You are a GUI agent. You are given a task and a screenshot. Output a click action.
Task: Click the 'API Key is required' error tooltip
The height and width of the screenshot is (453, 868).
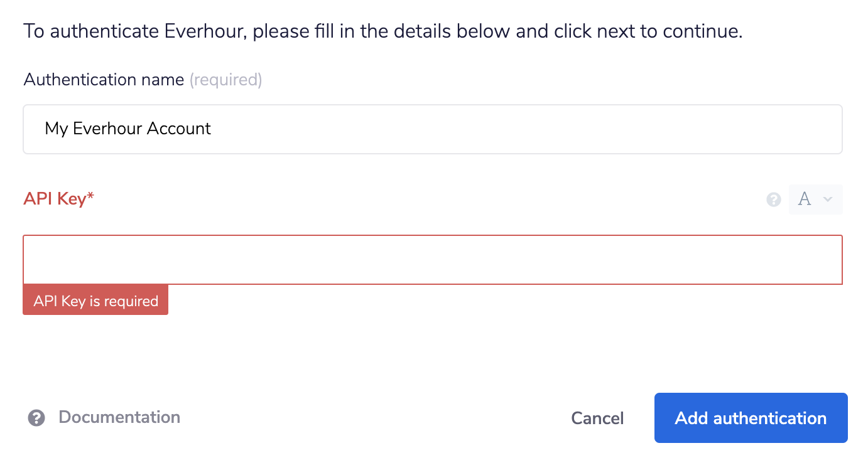click(x=95, y=301)
